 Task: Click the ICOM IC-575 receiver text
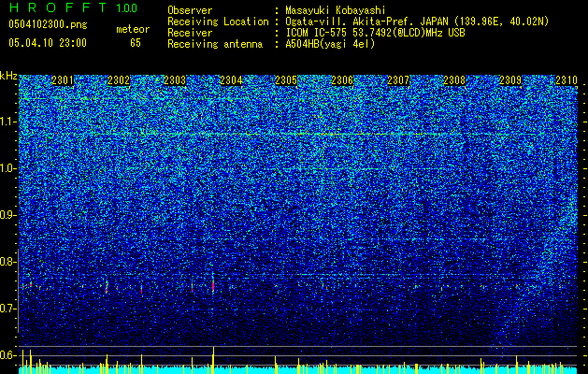click(375, 33)
